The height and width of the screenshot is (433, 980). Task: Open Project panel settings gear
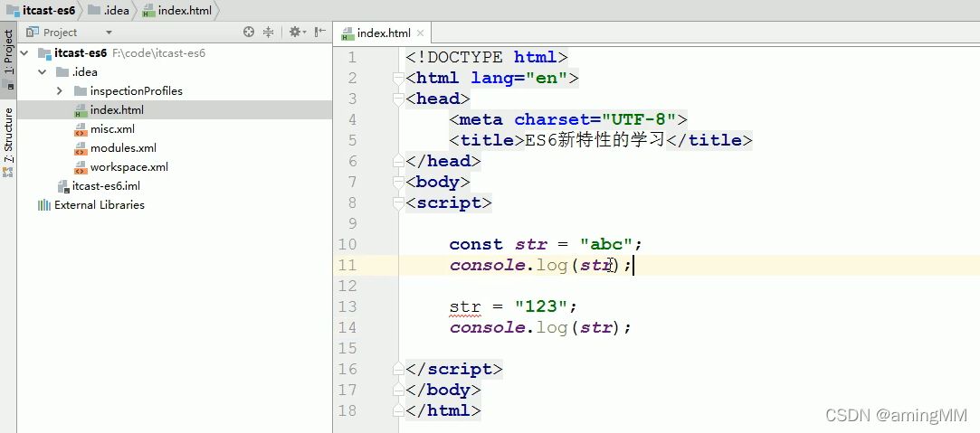(297, 32)
